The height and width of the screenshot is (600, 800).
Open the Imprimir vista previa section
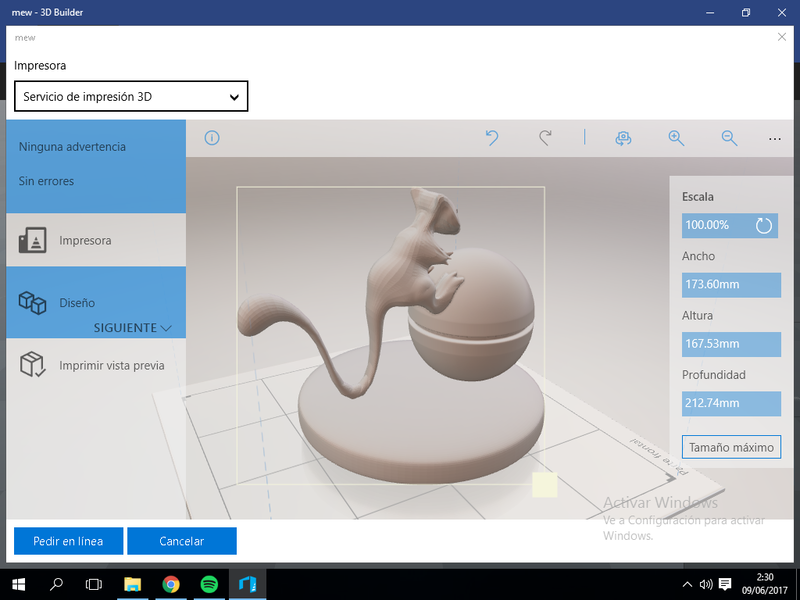point(96,365)
